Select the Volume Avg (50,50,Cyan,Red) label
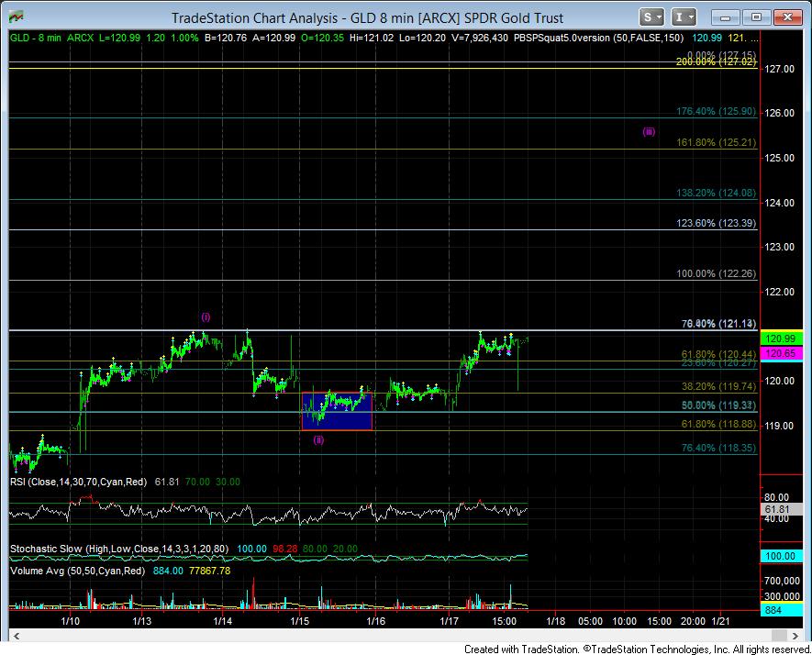Image resolution: width=812 pixels, height=655 pixels. [x=77, y=571]
